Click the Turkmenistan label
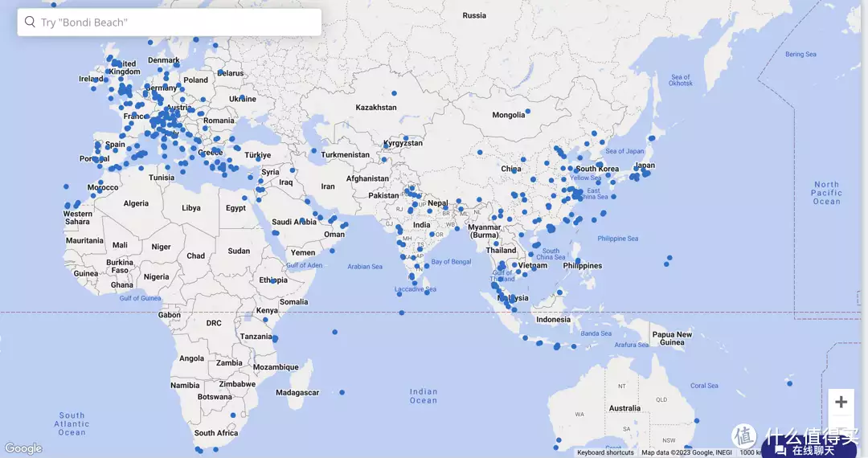 point(345,155)
